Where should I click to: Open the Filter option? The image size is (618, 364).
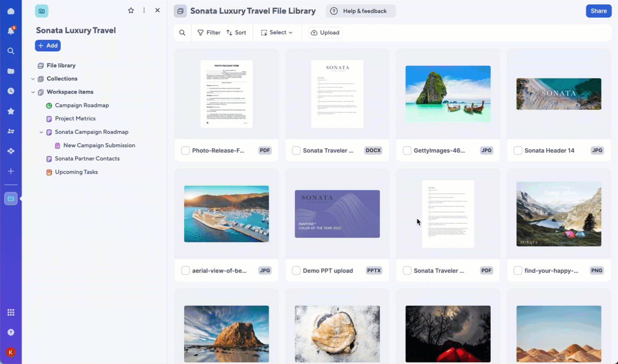click(209, 32)
